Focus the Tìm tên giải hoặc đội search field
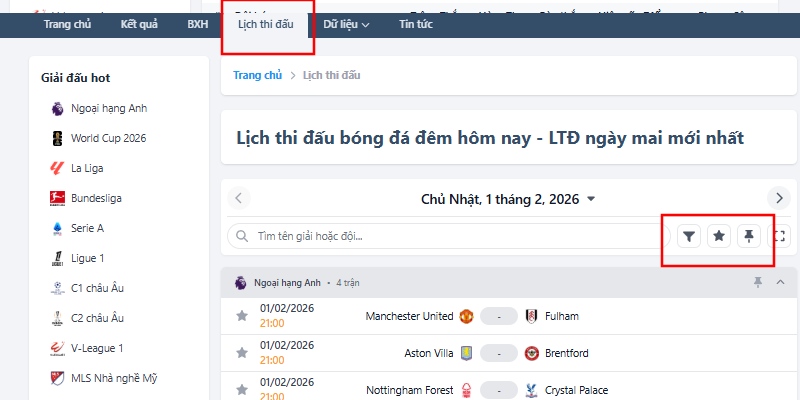 [448, 236]
